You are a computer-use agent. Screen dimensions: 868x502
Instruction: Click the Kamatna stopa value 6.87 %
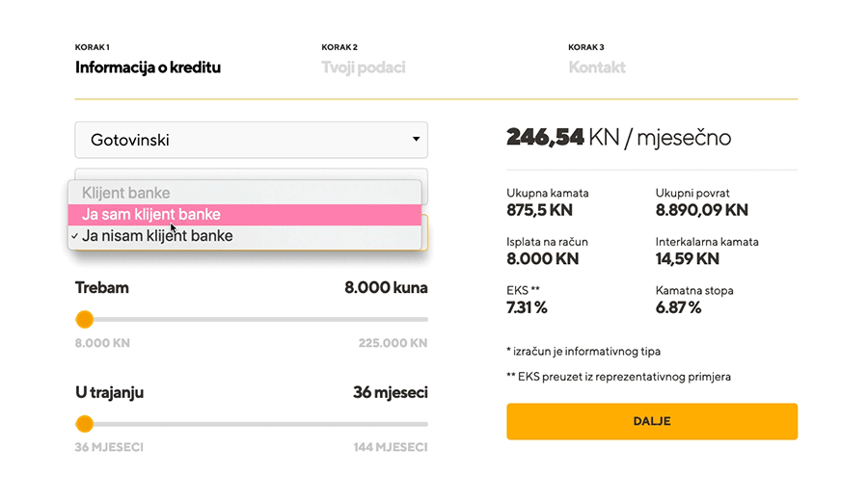[678, 307]
